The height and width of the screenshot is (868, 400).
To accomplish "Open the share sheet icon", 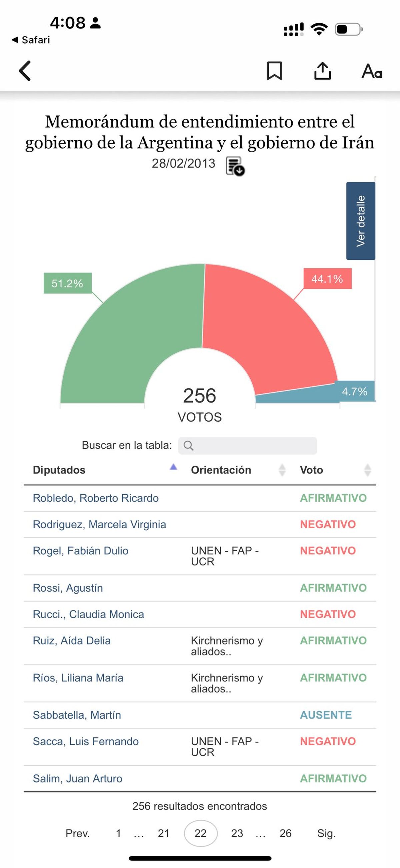I will (322, 71).
